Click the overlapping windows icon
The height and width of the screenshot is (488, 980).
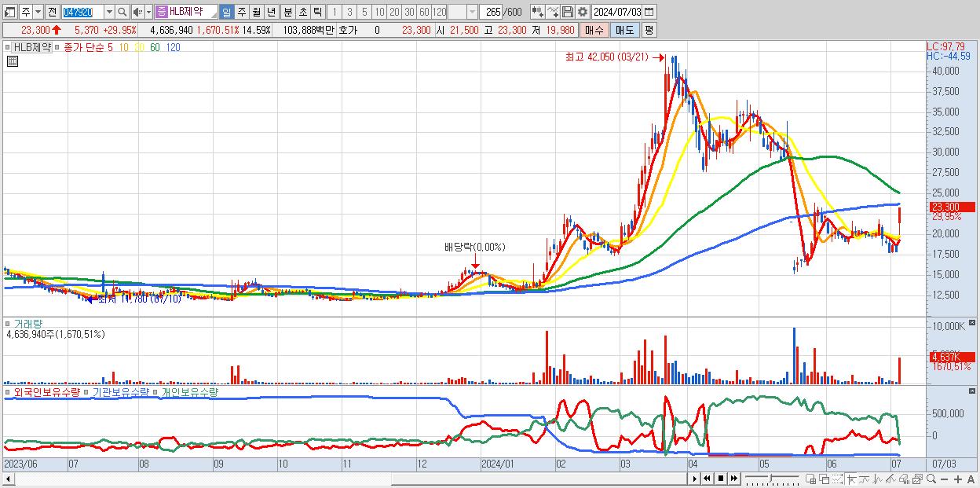(825, 479)
